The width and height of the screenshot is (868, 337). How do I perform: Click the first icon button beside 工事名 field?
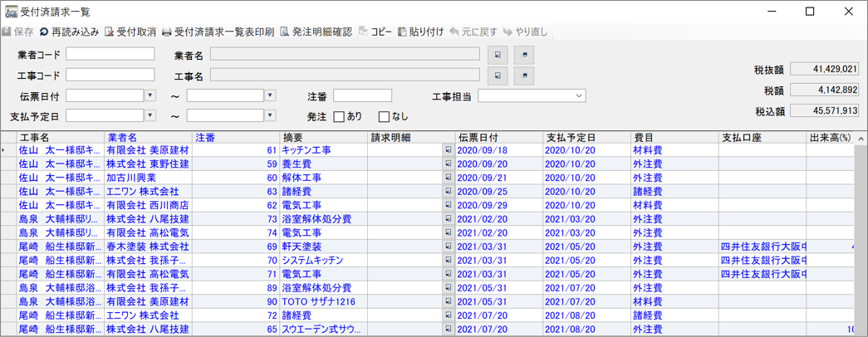click(x=498, y=76)
